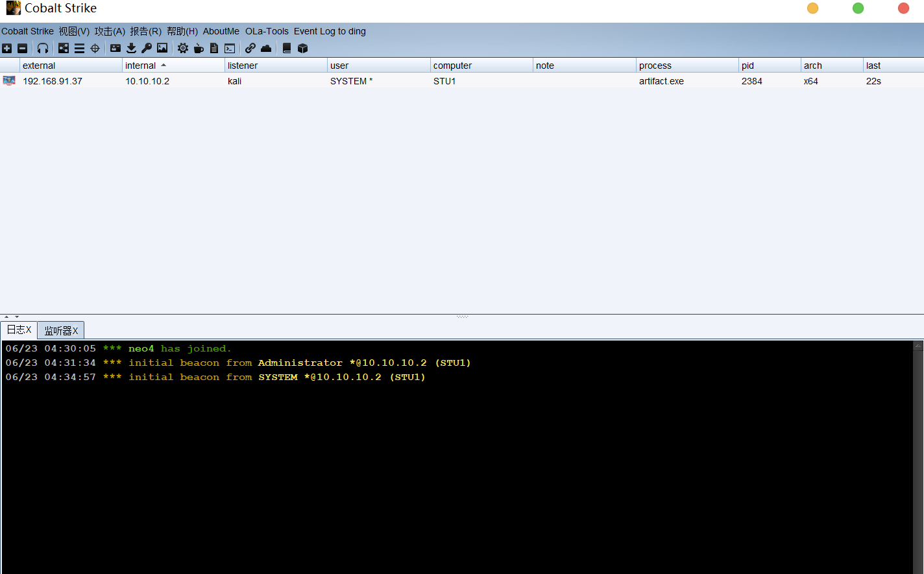Image resolution: width=924 pixels, height=574 pixels.
Task: Open the 视图(V) menu
Action: click(74, 31)
